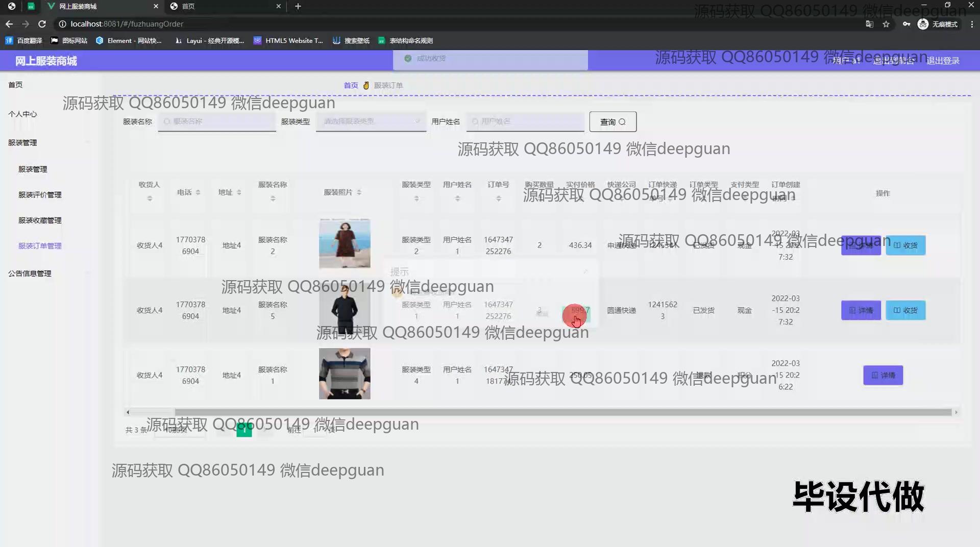This screenshot has width=980, height=547.
Task: Sort table by 地址 column arrows
Action: pos(239,192)
